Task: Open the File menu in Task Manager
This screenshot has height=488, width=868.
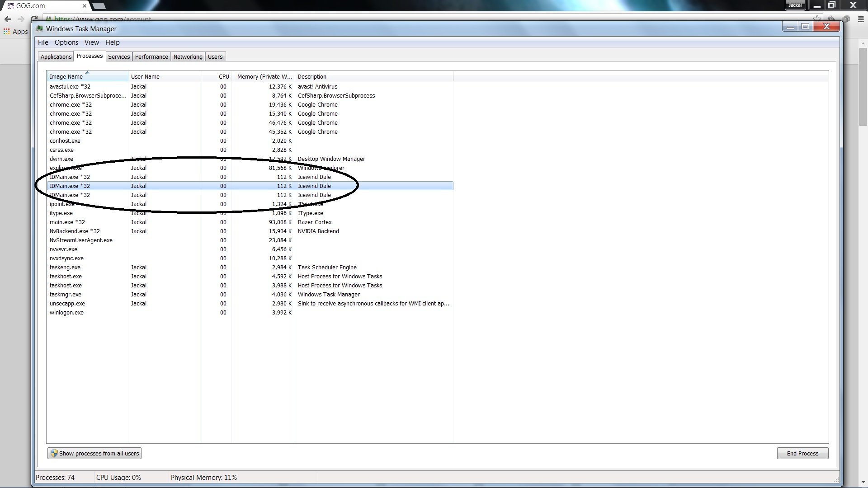Action: coord(43,42)
